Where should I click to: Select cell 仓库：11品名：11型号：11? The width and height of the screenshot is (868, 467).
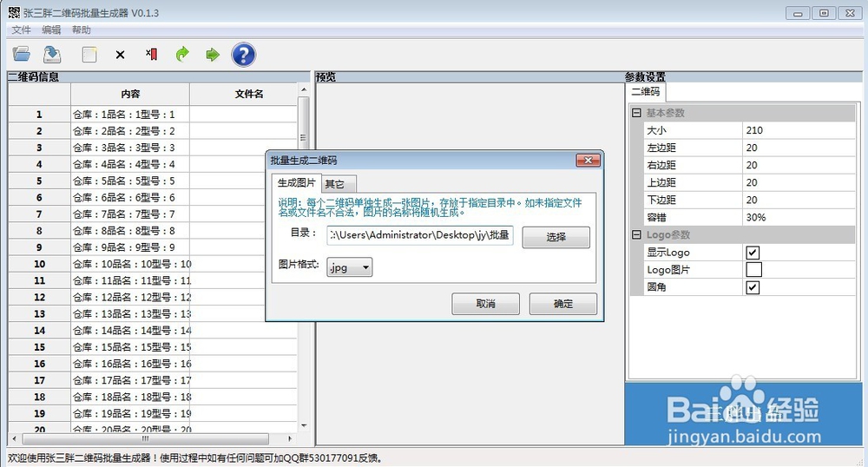point(130,280)
